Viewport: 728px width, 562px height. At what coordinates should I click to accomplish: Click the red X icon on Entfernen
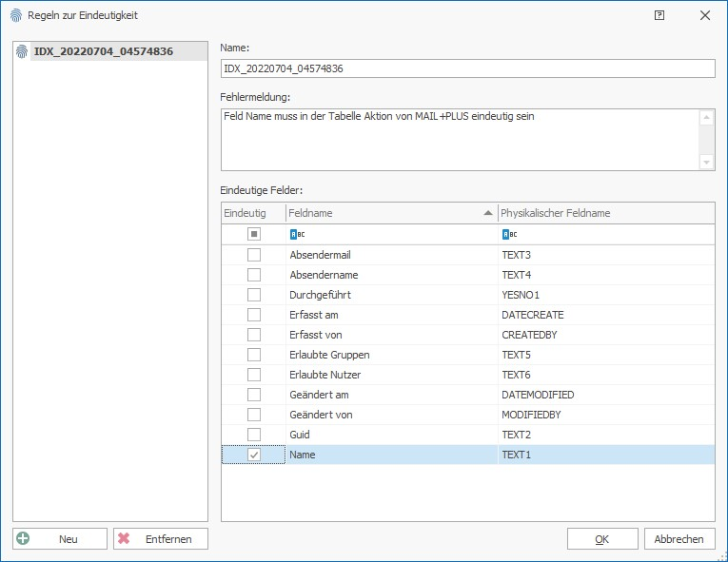point(124,538)
